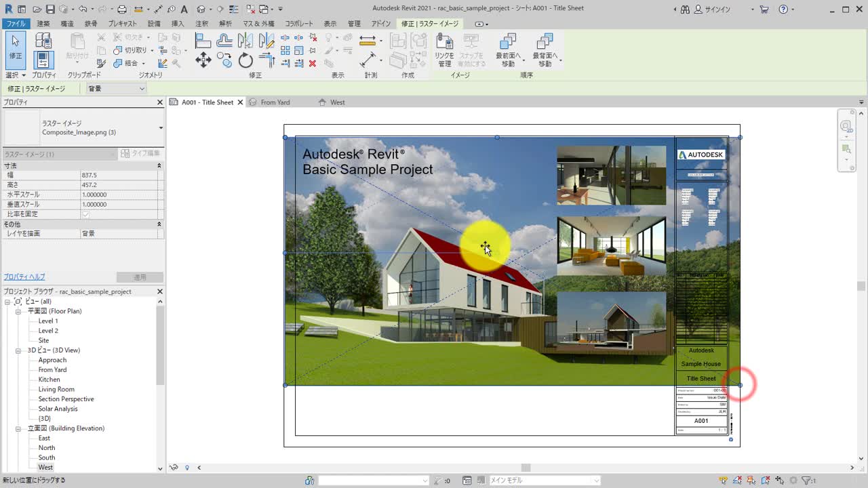Toggle the 比率を固定 (lock proportions) checkbox

point(85,214)
